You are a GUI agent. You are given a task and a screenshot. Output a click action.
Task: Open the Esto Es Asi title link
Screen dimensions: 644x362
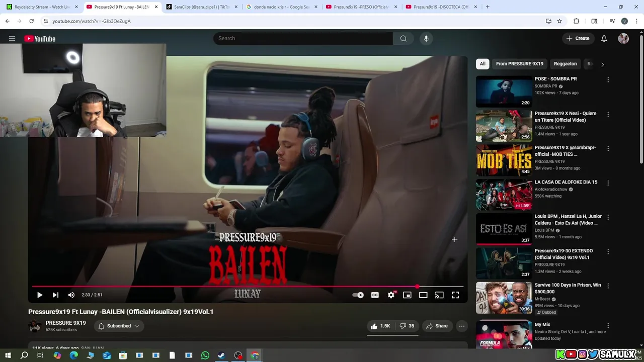pyautogui.click(x=568, y=220)
